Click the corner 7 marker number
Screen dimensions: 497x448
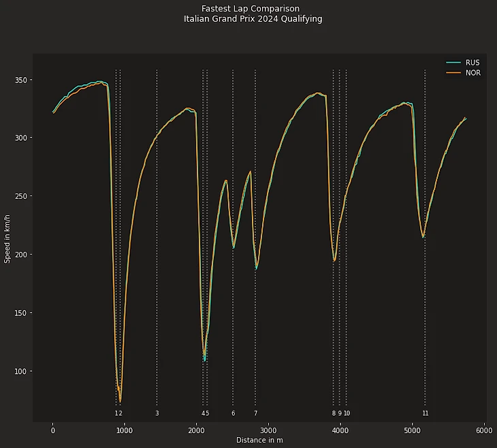click(x=256, y=413)
